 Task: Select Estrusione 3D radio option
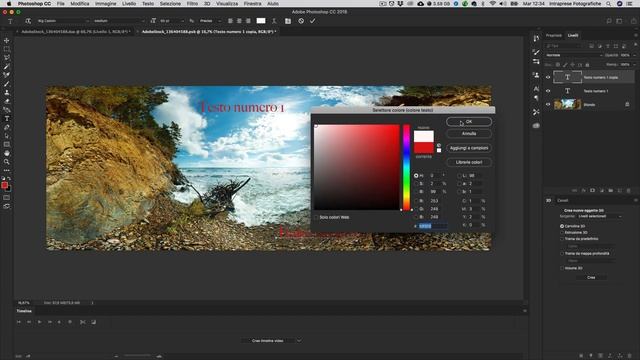click(x=562, y=232)
